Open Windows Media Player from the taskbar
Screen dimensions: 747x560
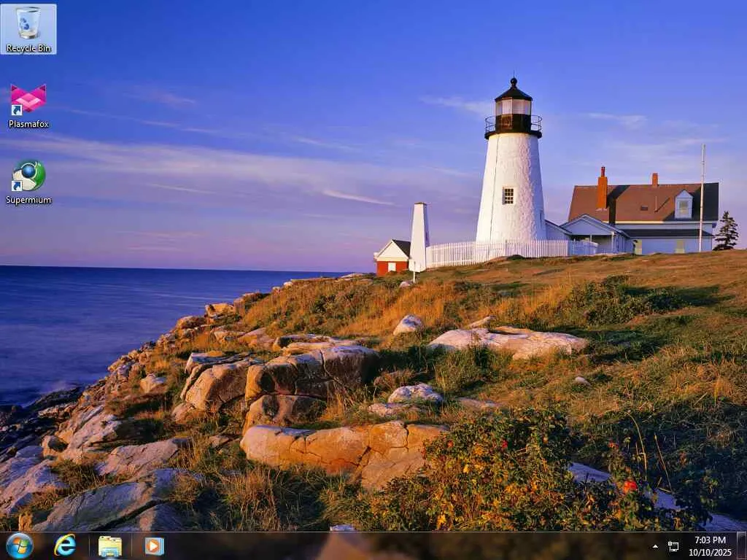pos(155,546)
